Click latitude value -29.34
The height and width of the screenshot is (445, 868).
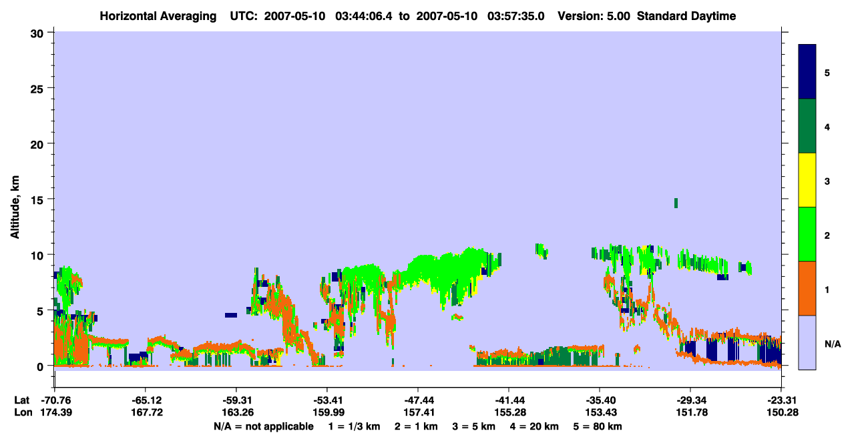690,400
